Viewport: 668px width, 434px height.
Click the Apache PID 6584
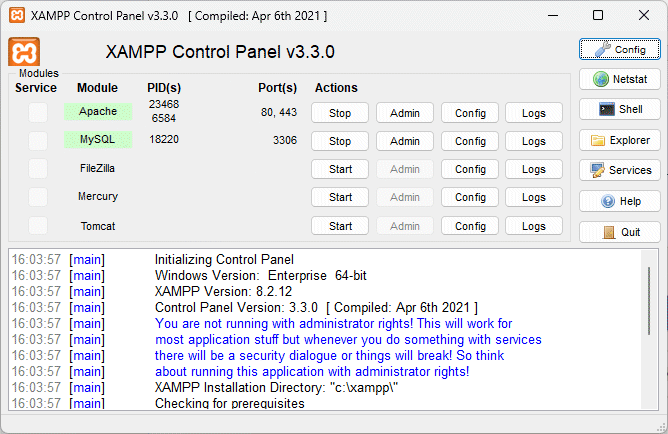click(164, 118)
